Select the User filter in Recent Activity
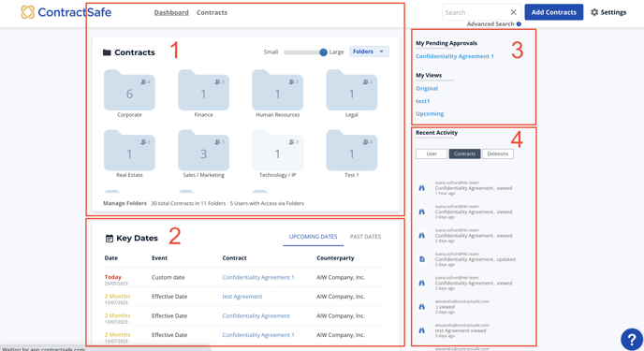This screenshot has height=351, width=644. [432, 154]
